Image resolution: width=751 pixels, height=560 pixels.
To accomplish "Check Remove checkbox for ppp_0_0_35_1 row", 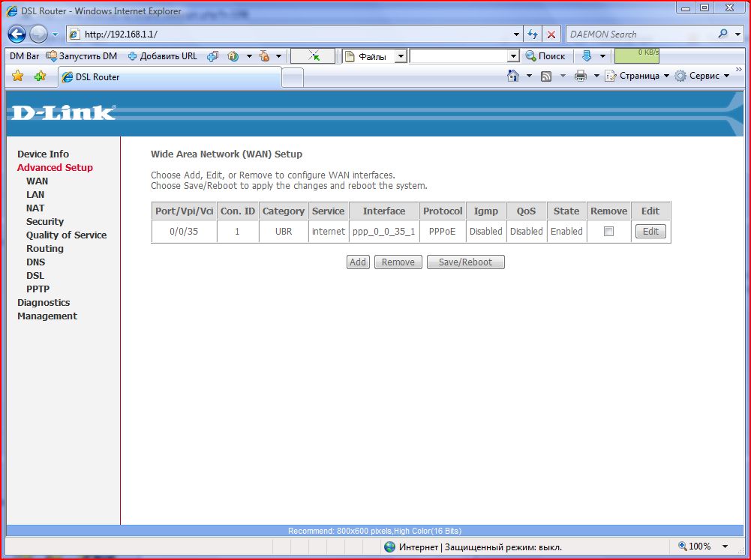I will 608,231.
